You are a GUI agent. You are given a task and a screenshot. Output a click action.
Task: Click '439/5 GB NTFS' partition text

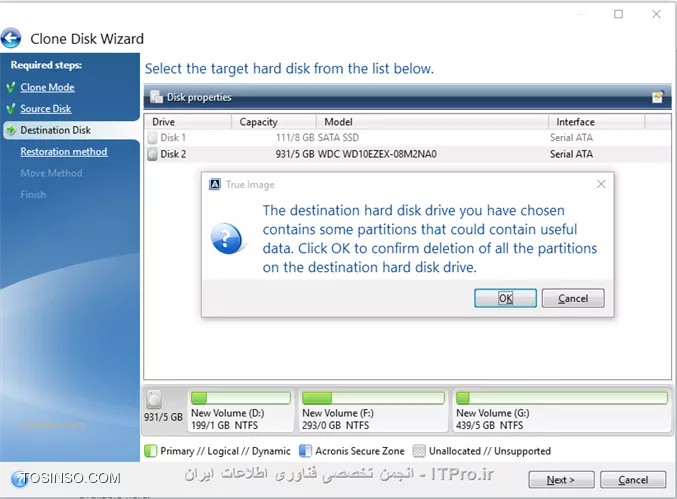coord(489,425)
